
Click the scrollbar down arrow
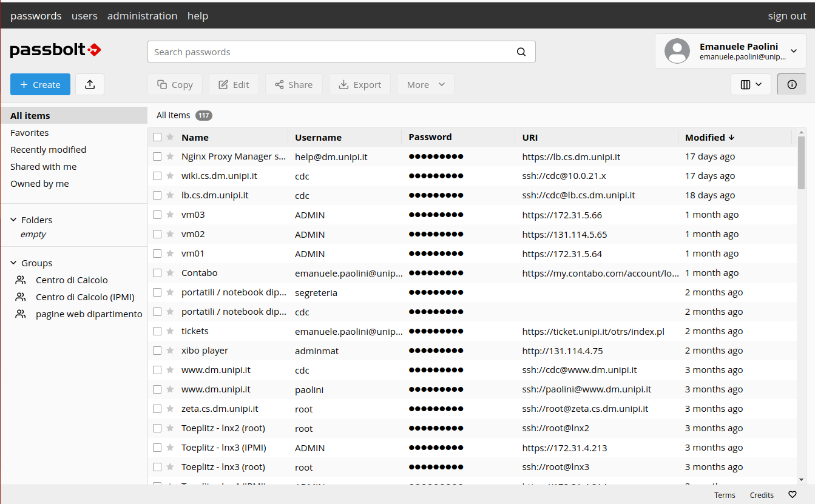coord(801,479)
